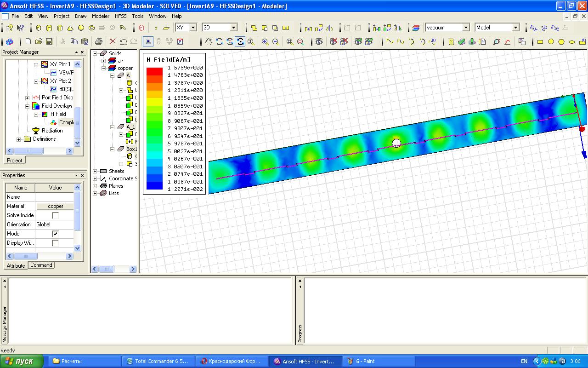The image size is (588, 368).
Task: Click the copper material value button
Action: [x=55, y=206]
